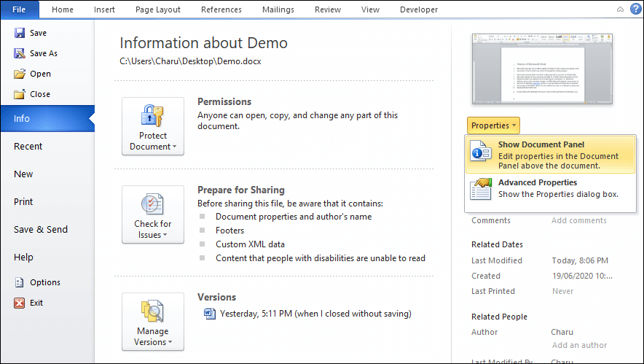Click the file path C:\Users\Charu\Desktop\Demo.docx

191,61
